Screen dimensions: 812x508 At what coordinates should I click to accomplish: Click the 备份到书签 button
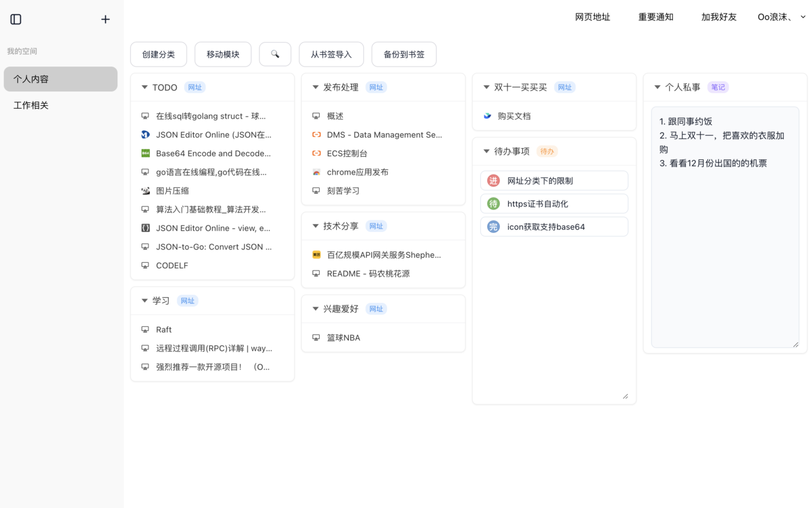coord(404,55)
